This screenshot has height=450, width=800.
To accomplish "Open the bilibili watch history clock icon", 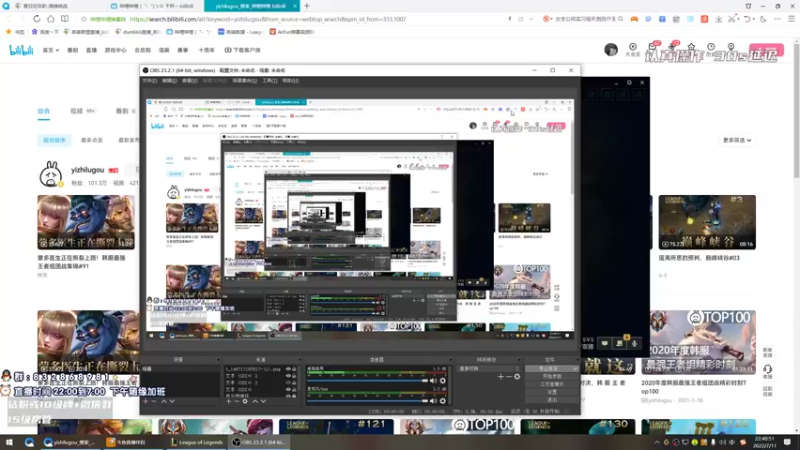I will pos(711,47).
